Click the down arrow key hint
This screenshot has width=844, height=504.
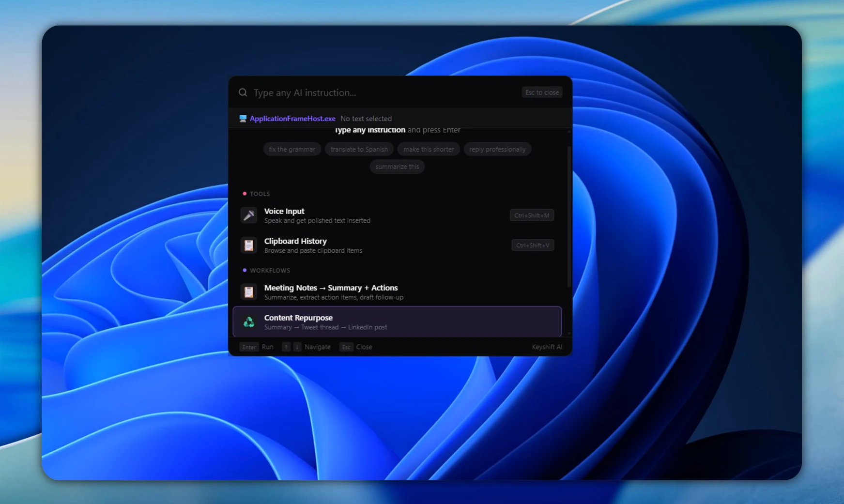pyautogui.click(x=297, y=347)
